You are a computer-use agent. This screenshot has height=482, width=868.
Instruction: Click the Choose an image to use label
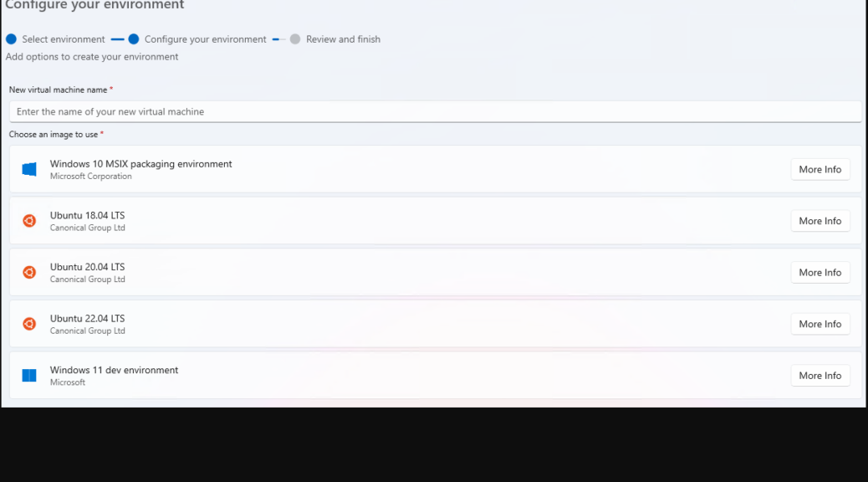(x=54, y=135)
